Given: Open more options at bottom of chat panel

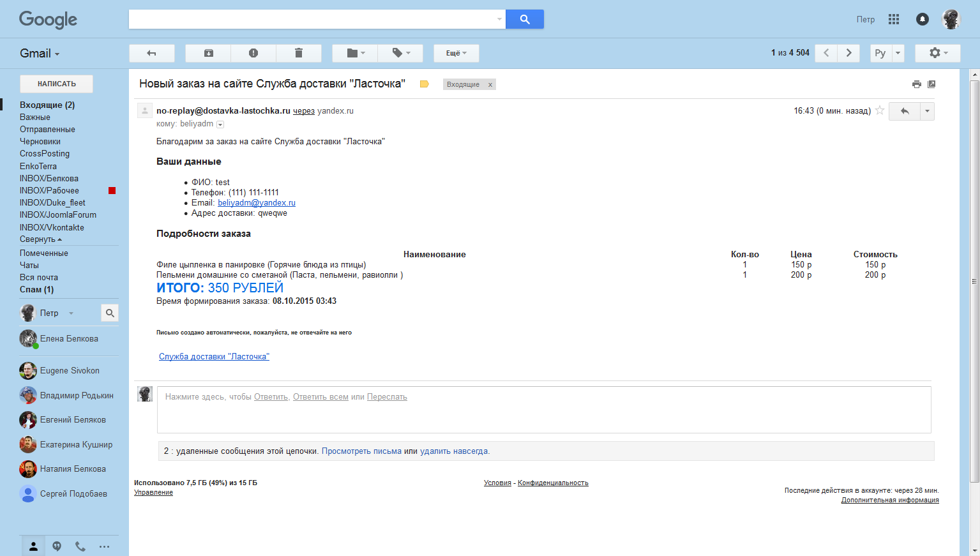Looking at the screenshot, I should (104, 546).
